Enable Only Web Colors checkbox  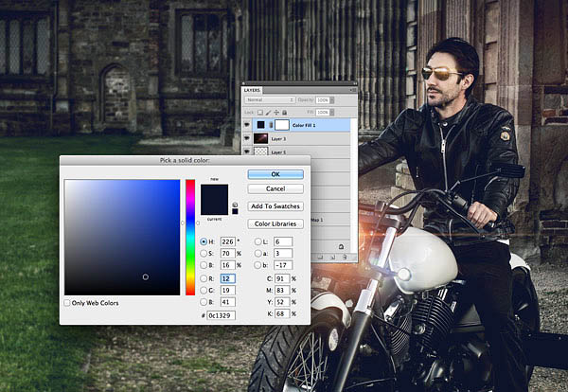[x=67, y=302]
